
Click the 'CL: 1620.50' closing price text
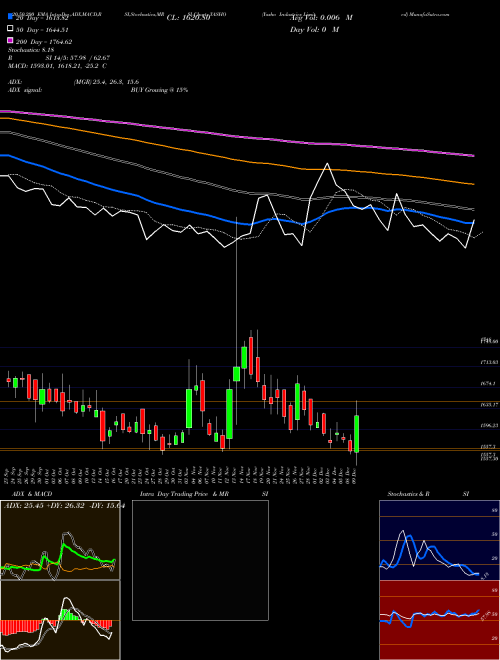click(x=188, y=18)
